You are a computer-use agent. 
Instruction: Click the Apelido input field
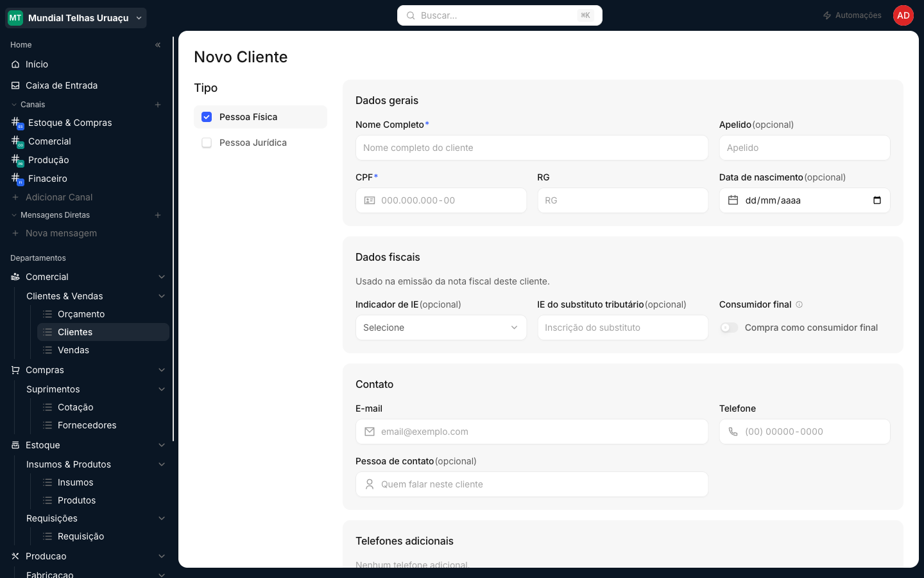805,148
